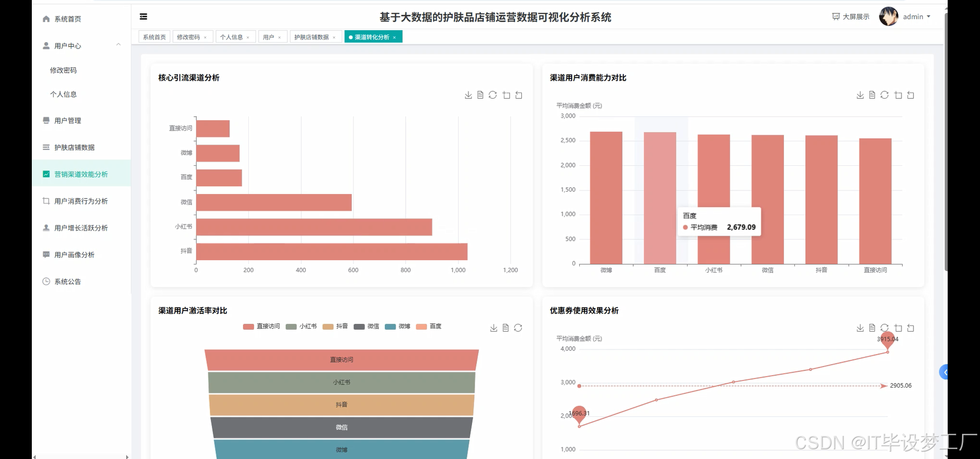Screen dimensions: 980x459
Task: Toggle 小红书 legend in funnel chart
Action: click(301, 327)
